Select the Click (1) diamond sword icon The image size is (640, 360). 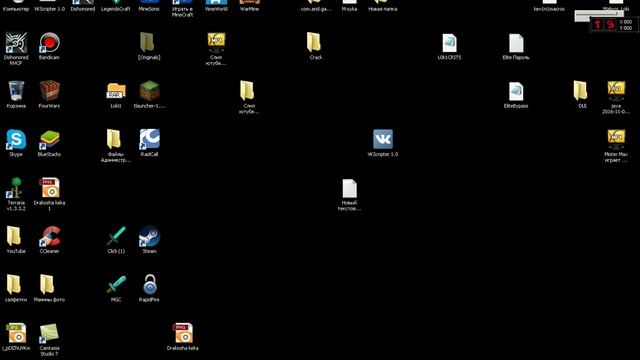[x=116, y=236]
